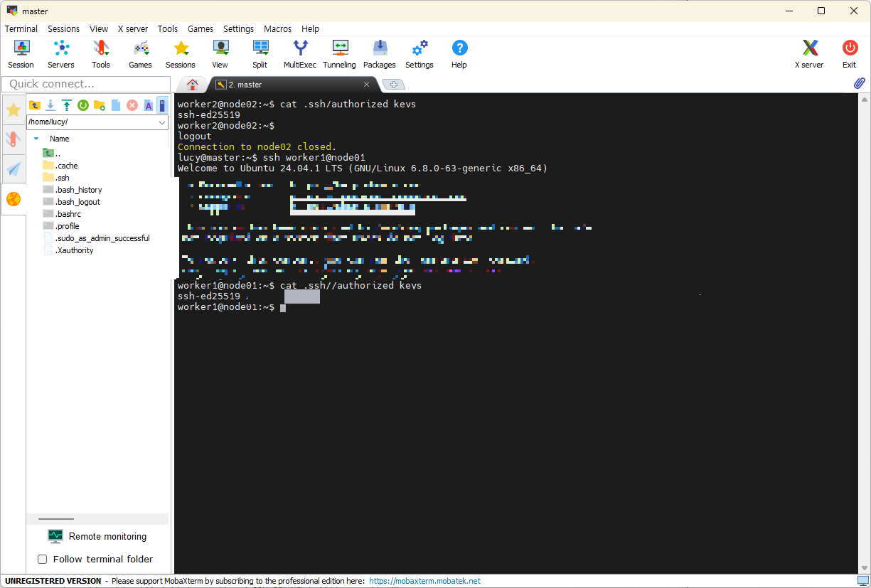871x588 pixels.
Task: Select the tools knife sidebar tab
Action: click(14, 139)
